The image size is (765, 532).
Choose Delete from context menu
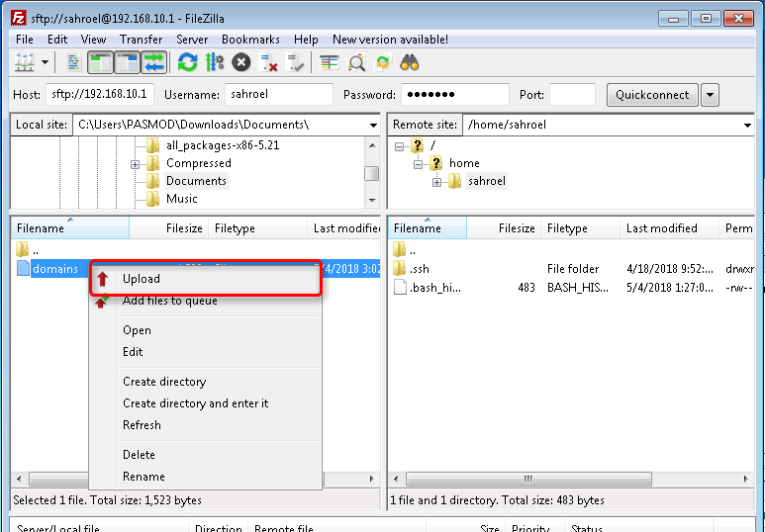tap(206, 455)
